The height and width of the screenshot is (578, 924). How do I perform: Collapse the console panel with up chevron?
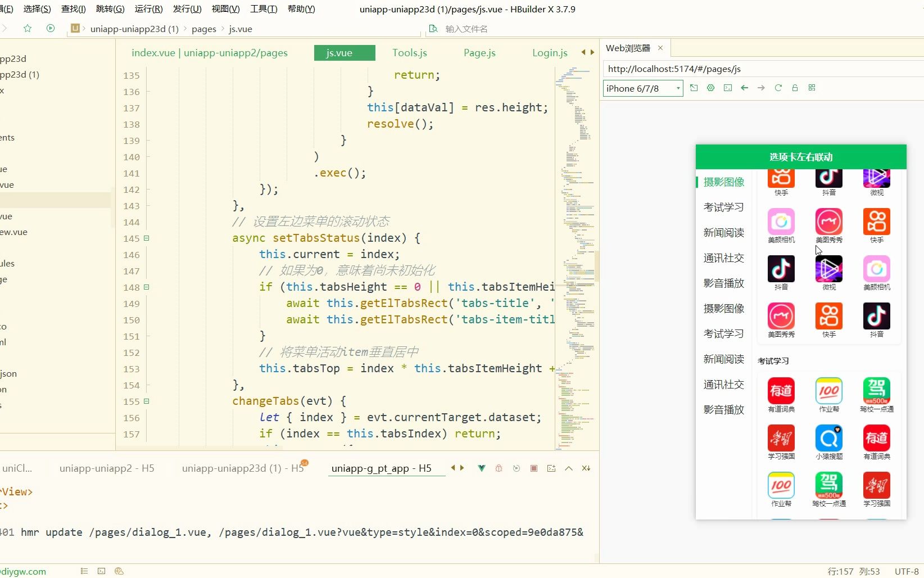pyautogui.click(x=569, y=468)
